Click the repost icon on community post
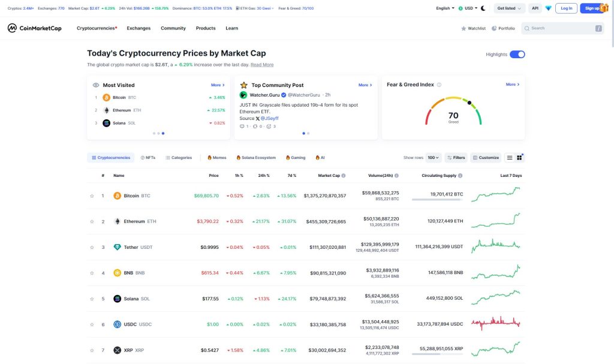This screenshot has width=614, height=364. click(x=255, y=126)
